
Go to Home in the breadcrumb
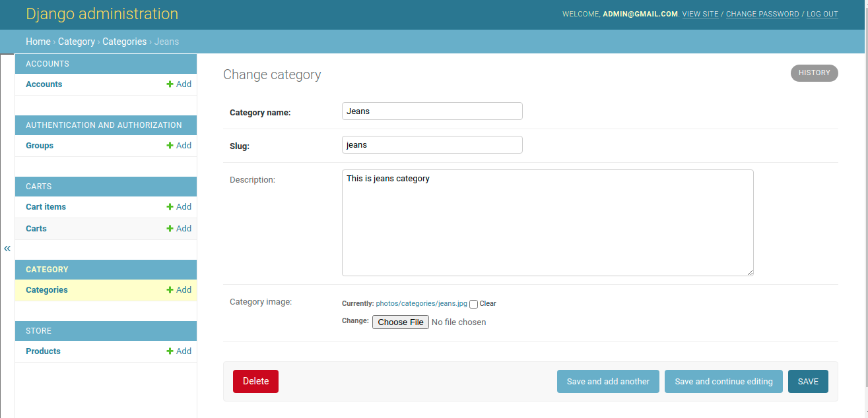point(38,42)
